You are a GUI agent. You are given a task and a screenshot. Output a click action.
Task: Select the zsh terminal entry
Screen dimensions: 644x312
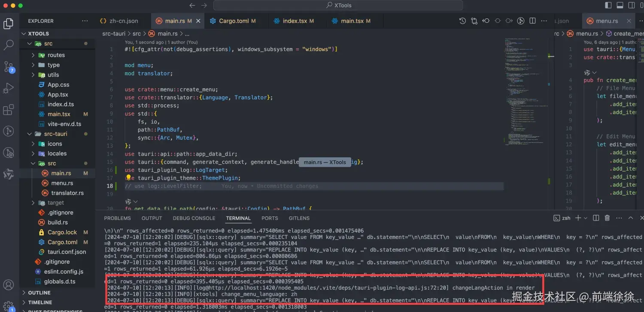(562, 218)
